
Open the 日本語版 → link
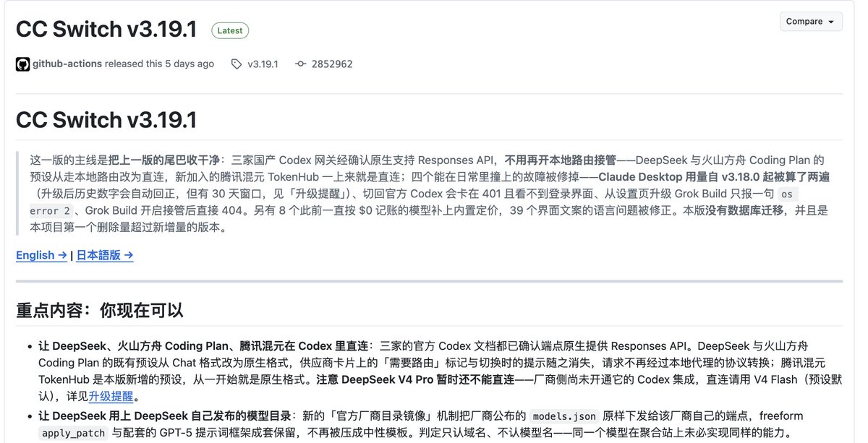(x=105, y=255)
